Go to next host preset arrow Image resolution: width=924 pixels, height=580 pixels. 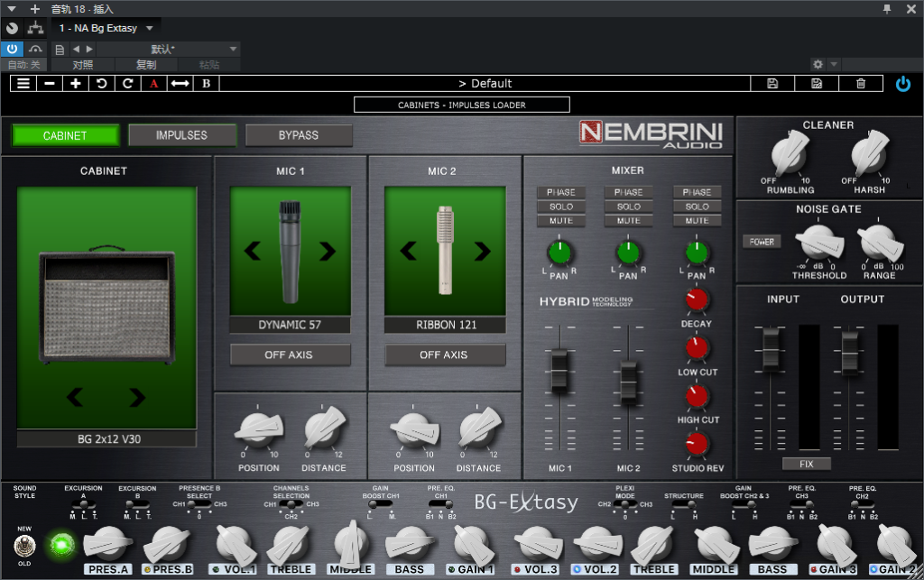89,49
